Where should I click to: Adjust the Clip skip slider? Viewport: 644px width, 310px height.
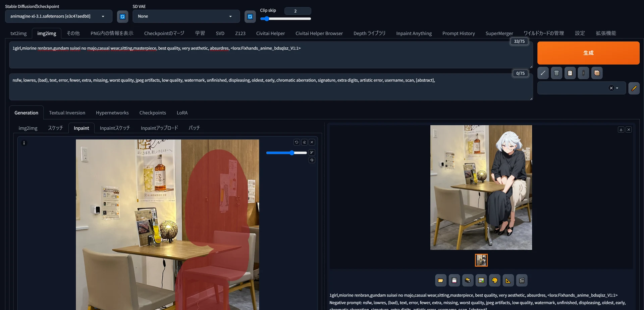pyautogui.click(x=285, y=19)
